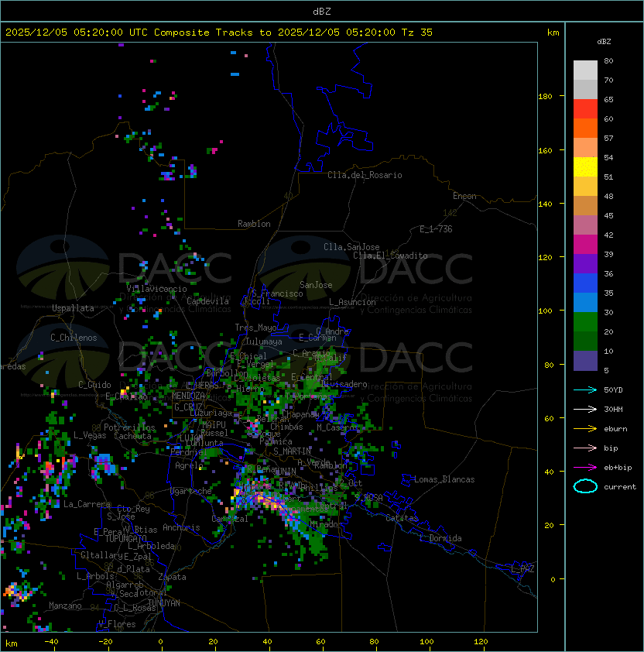Click the 'MAIPU' map label
Screen dimensions: 644x652
point(214,424)
